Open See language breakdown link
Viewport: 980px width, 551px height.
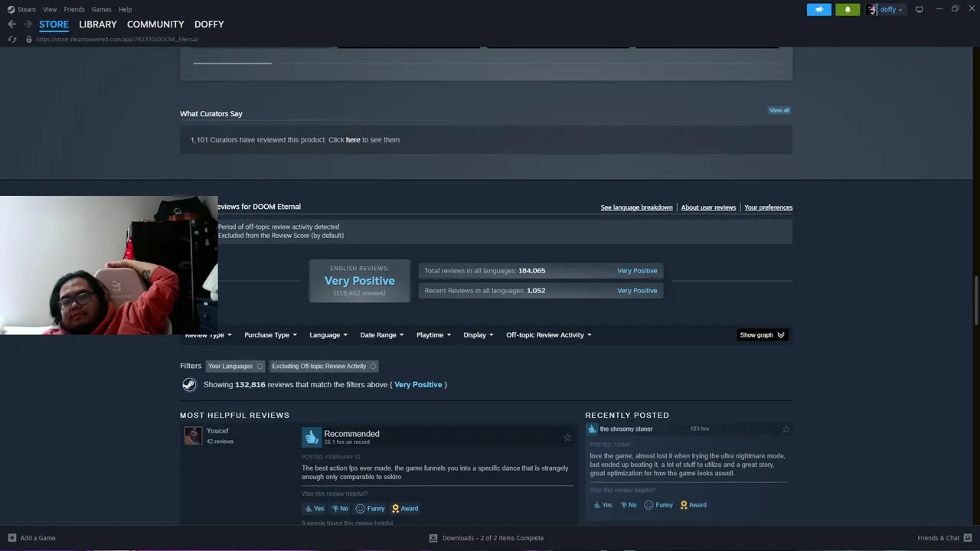tap(636, 207)
